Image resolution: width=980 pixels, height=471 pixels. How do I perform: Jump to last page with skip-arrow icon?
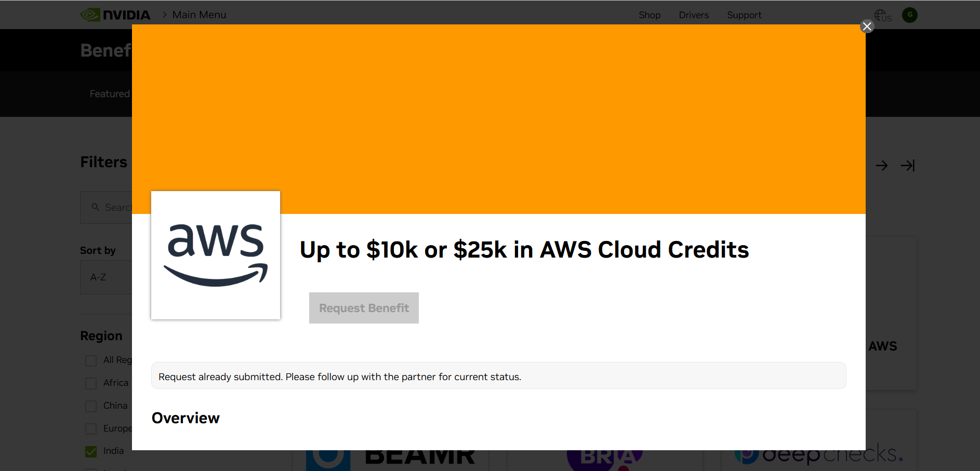908,165
